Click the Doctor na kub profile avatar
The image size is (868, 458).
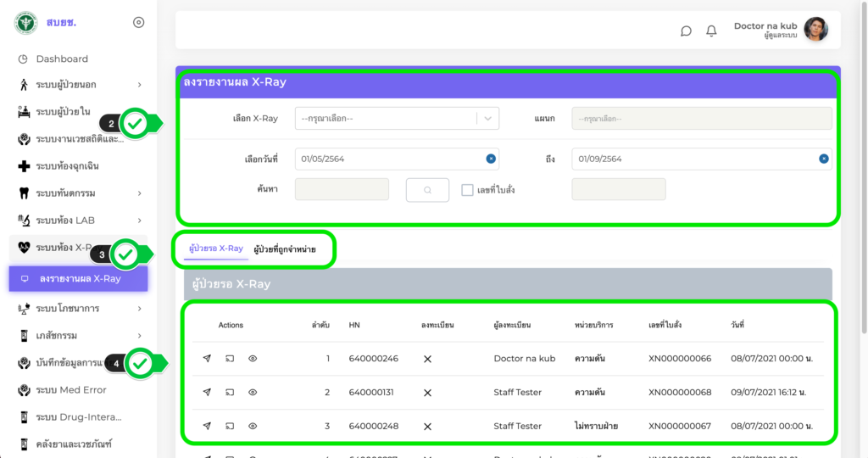click(815, 30)
